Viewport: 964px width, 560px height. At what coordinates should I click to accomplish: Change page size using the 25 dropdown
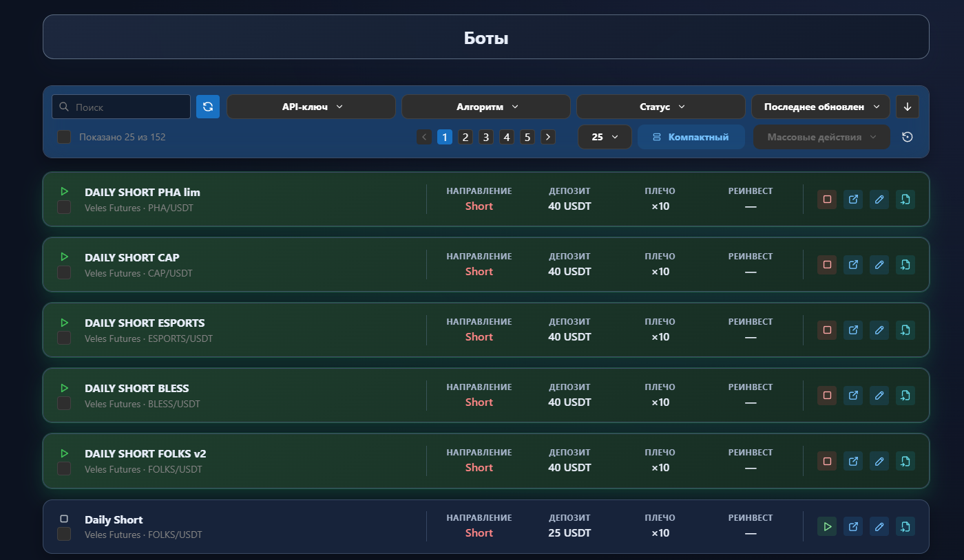(x=605, y=137)
